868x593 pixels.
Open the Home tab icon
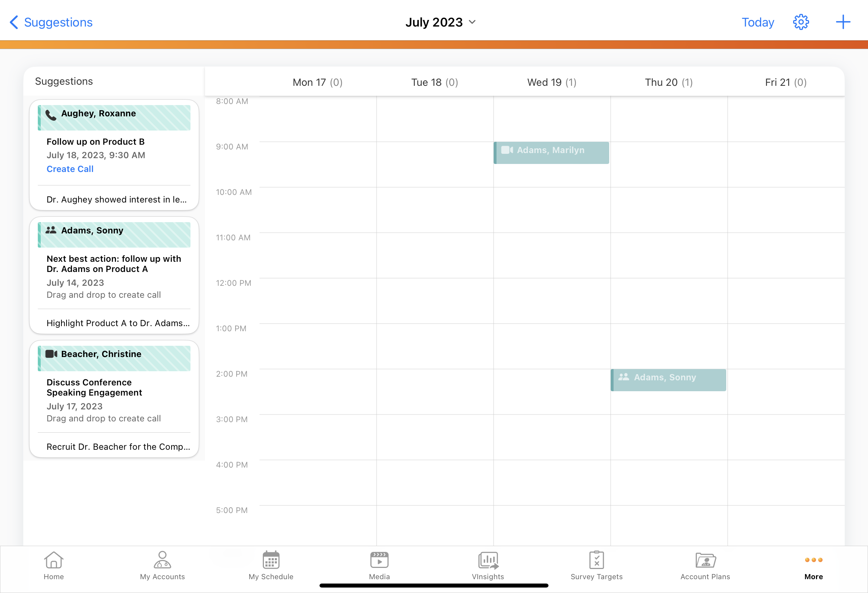tap(54, 560)
